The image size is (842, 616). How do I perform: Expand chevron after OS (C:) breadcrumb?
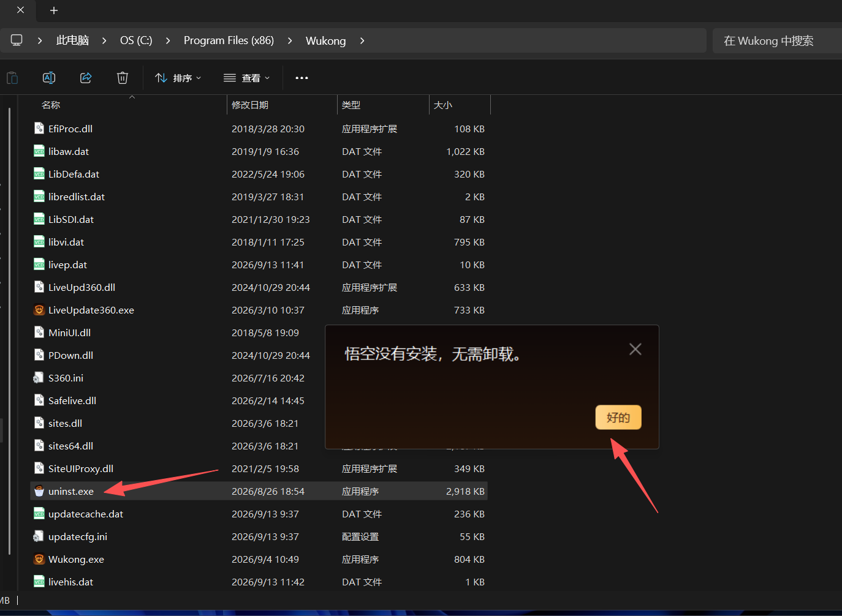(167, 40)
